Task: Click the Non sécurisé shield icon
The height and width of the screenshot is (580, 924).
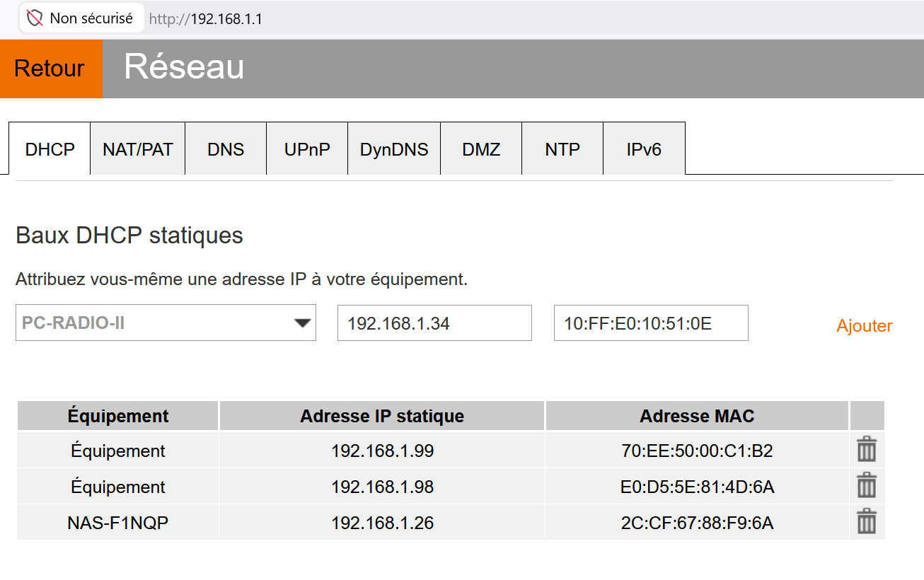Action: point(34,18)
